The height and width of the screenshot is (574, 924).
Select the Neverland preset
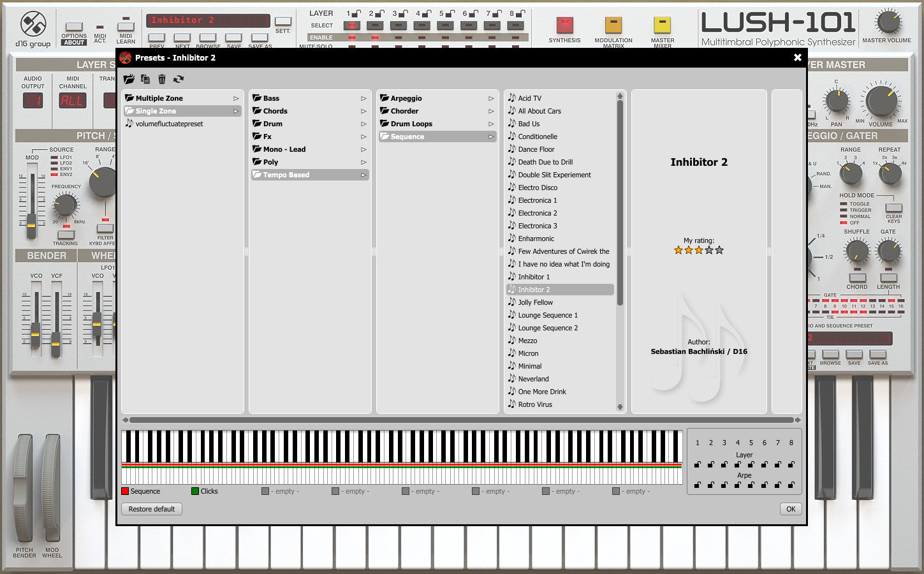pos(561,379)
